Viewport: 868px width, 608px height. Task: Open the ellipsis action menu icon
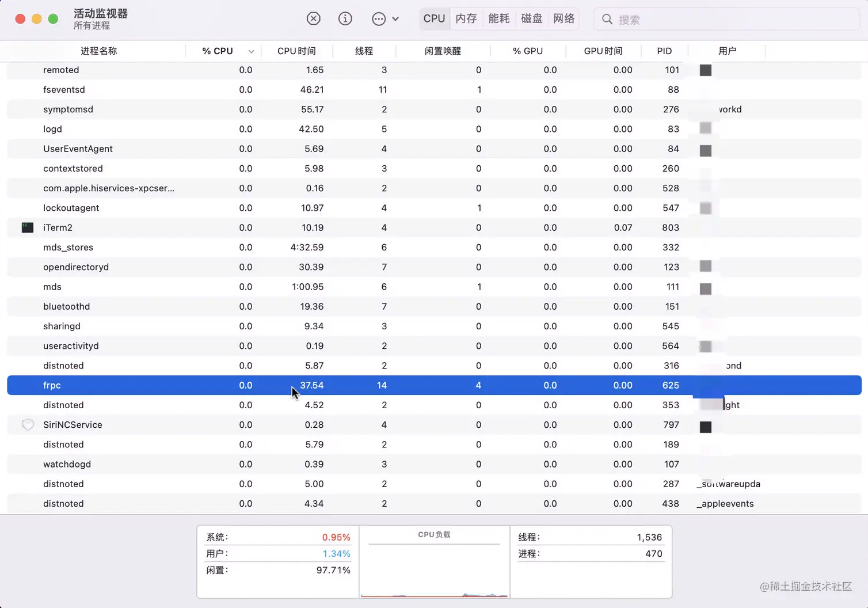(x=378, y=19)
